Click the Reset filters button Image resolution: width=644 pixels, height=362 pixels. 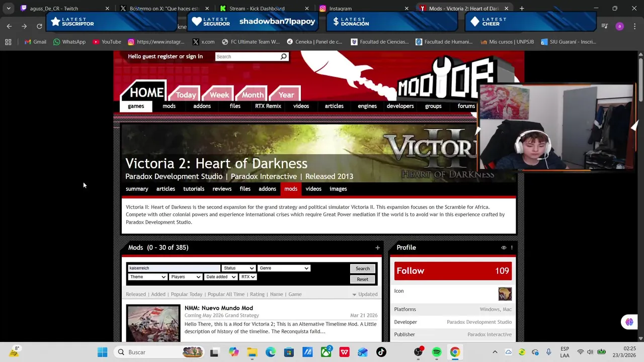tap(363, 280)
